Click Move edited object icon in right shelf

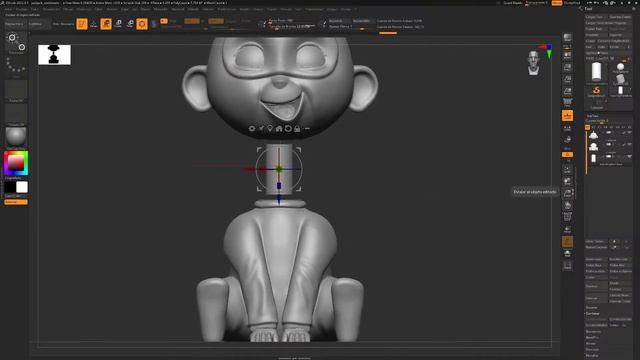coord(567,181)
